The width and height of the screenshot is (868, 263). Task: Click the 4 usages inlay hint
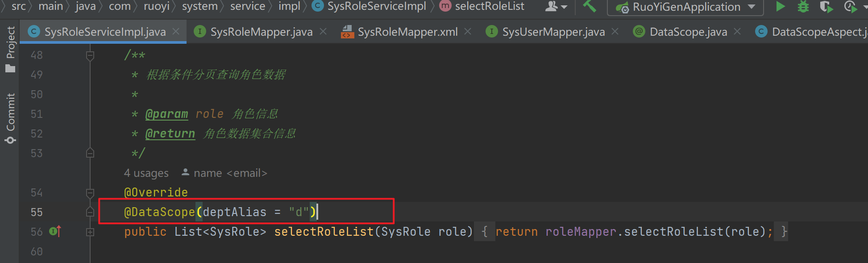146,173
